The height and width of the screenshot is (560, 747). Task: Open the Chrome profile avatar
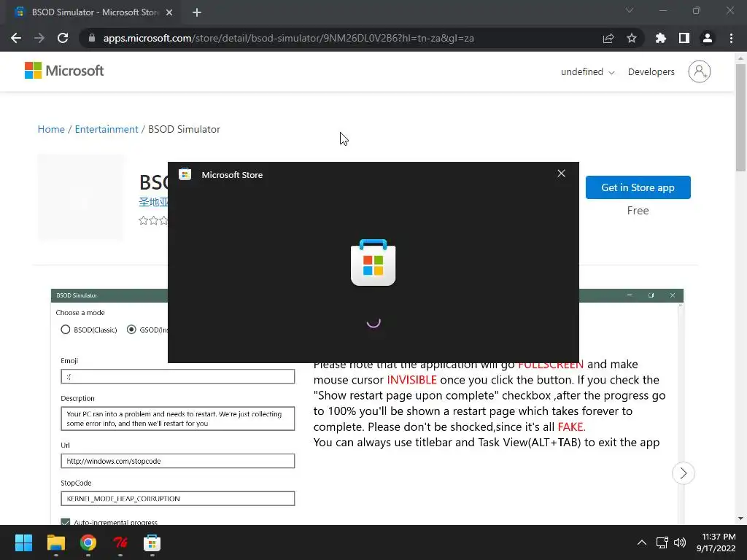pyautogui.click(x=708, y=38)
